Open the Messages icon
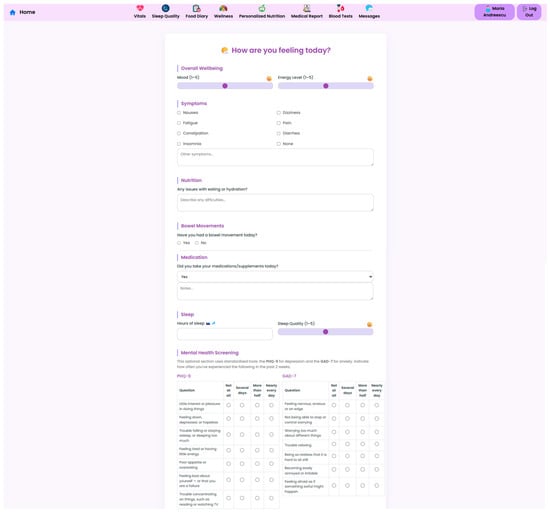 [x=369, y=8]
